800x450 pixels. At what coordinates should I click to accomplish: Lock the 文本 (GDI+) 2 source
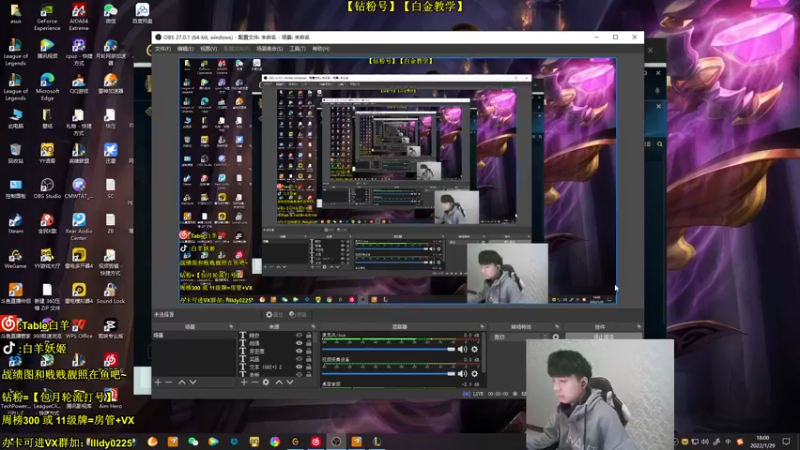(x=309, y=367)
